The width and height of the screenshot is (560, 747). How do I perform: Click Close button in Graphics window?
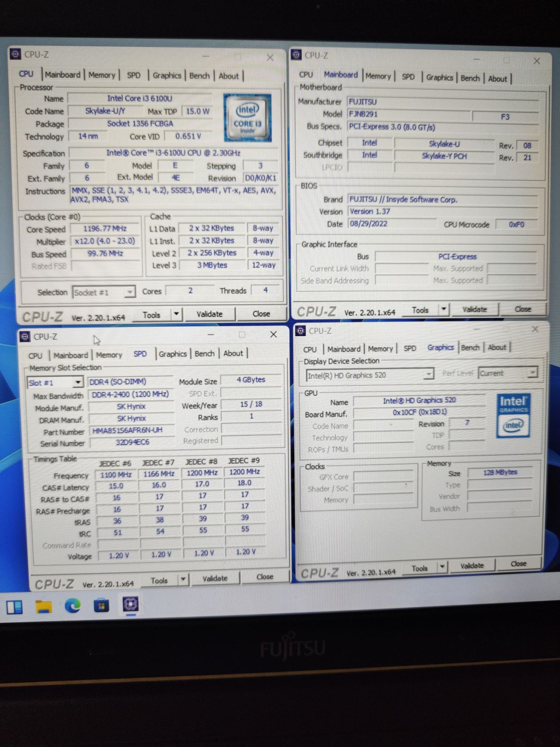pos(518,563)
